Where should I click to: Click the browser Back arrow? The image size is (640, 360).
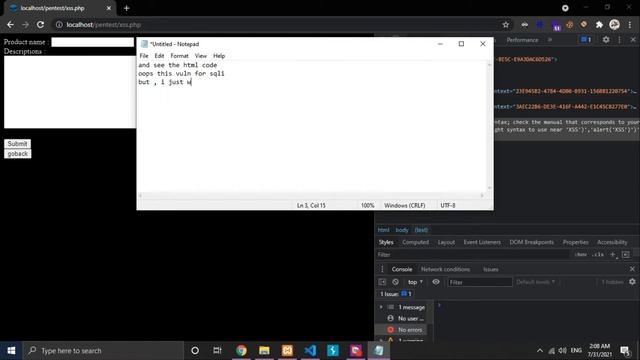[x=10, y=25]
